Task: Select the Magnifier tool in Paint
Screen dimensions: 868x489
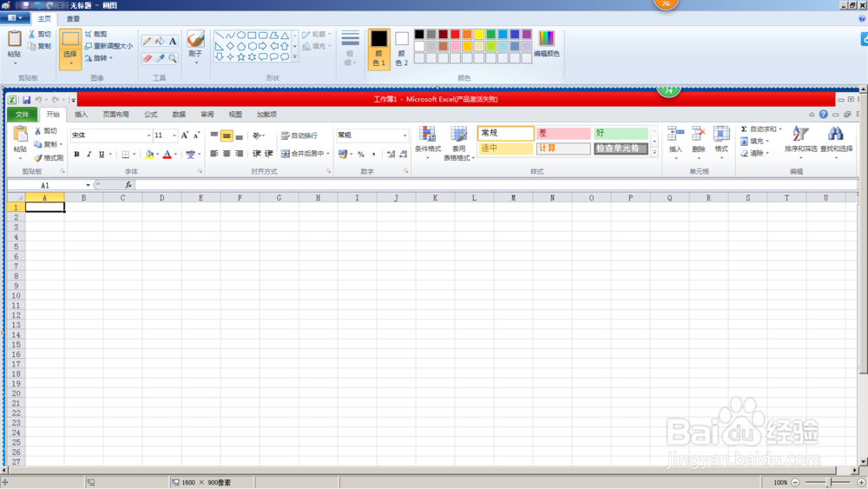Action: coord(173,58)
